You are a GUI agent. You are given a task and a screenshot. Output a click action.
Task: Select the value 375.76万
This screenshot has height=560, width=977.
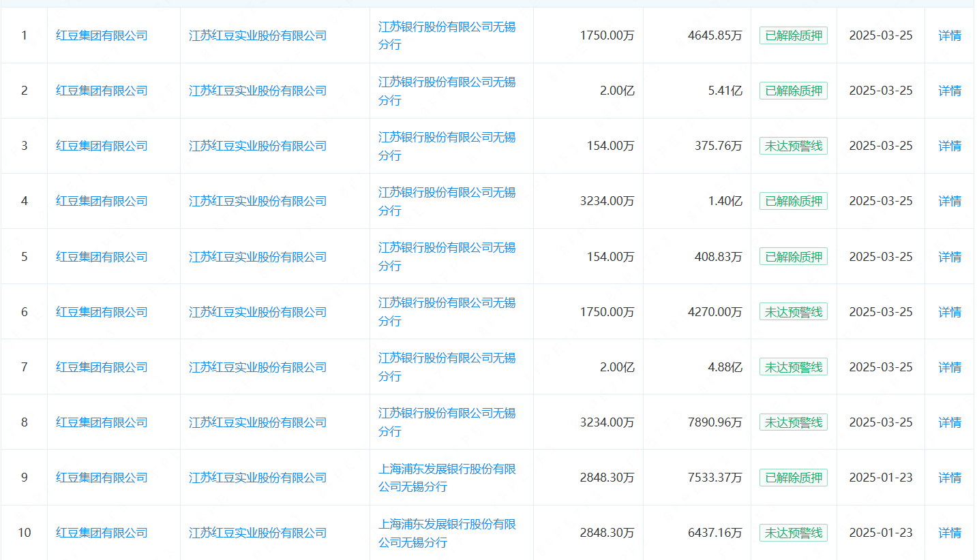(719, 146)
